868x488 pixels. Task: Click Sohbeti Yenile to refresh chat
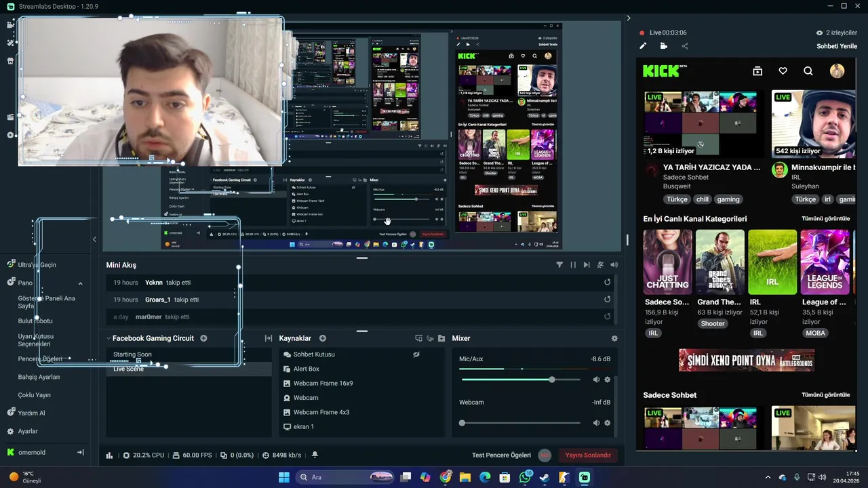click(x=837, y=46)
